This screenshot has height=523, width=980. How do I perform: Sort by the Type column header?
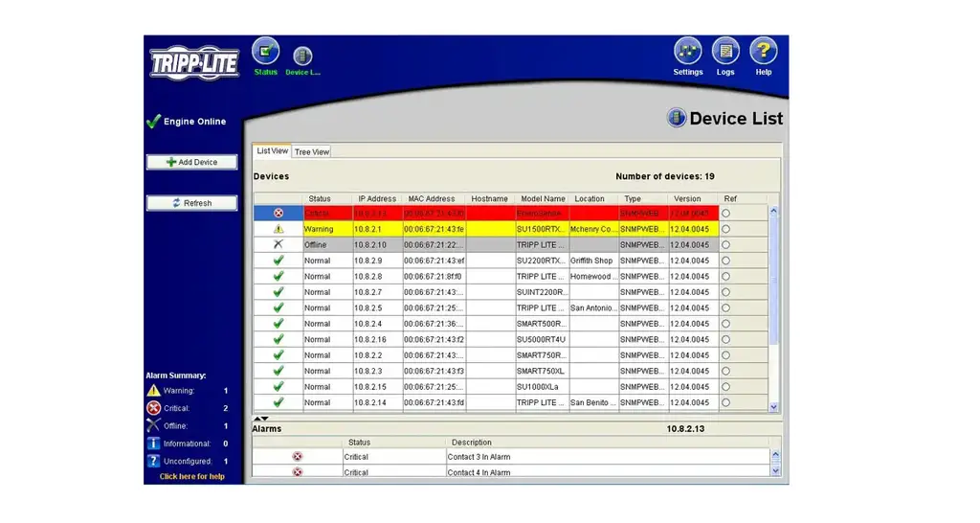click(633, 198)
